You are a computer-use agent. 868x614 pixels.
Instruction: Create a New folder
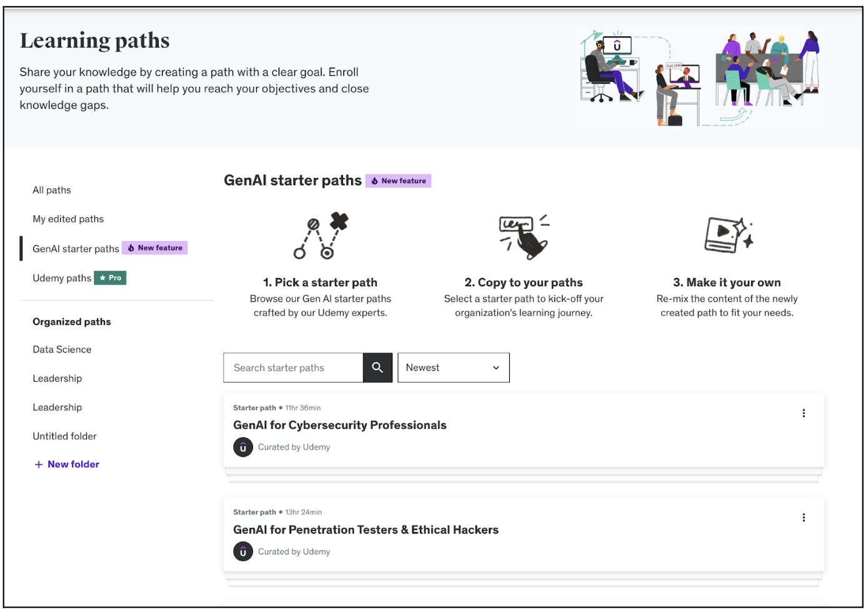[x=73, y=465]
